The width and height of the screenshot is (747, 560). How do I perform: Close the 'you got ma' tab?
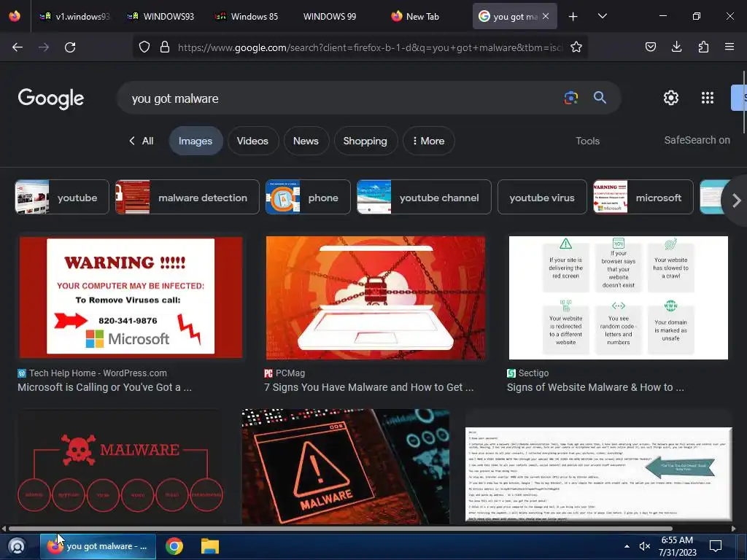[546, 16]
